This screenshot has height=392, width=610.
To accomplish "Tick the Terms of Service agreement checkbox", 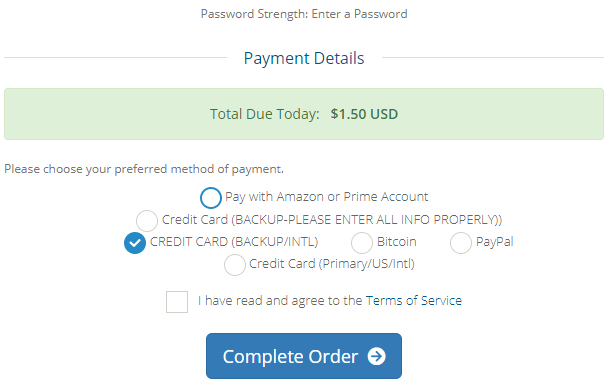I will tap(177, 302).
